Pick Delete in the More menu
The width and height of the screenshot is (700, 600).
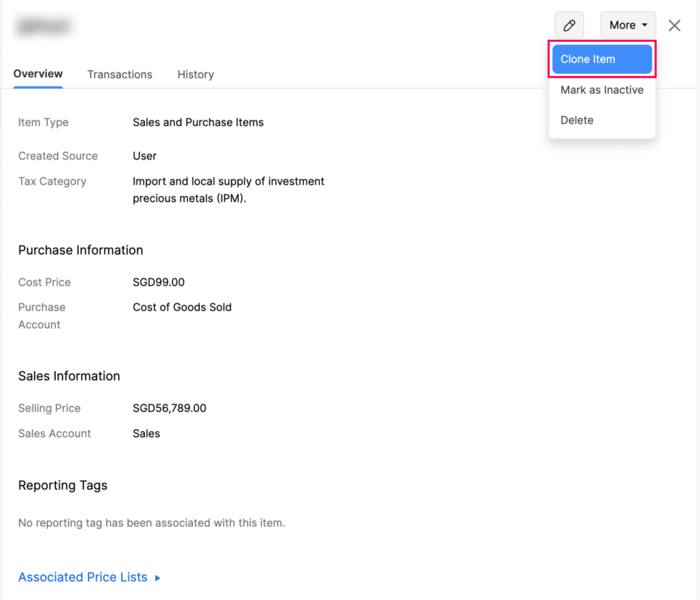pos(577,120)
